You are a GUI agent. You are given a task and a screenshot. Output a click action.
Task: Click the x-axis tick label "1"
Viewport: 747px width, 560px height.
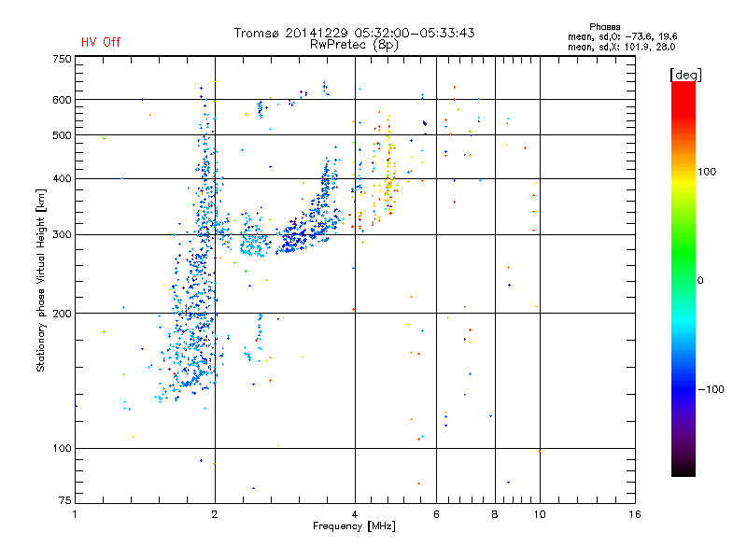(75, 514)
